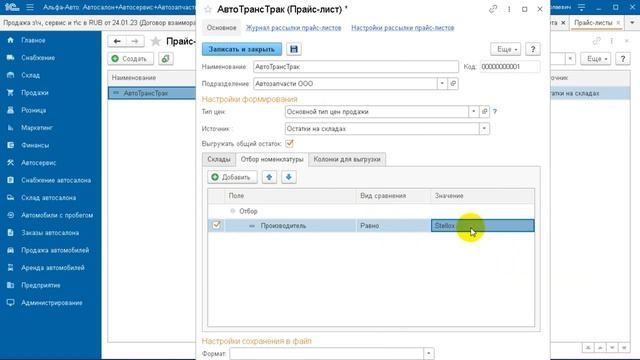Image resolution: width=640 pixels, height=360 pixels.
Task: Copy link icon in dialog title bar
Action: point(493,9)
